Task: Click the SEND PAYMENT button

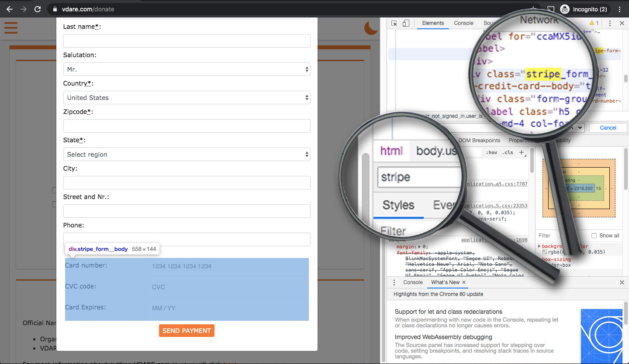Action: click(x=187, y=331)
